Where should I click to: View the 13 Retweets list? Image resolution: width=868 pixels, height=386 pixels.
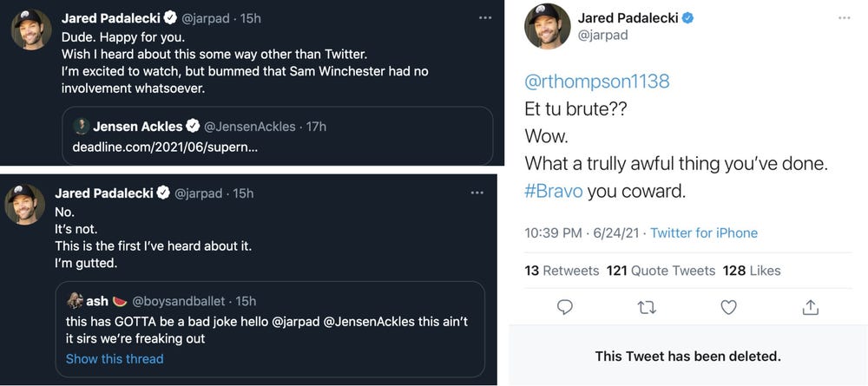pyautogui.click(x=562, y=271)
